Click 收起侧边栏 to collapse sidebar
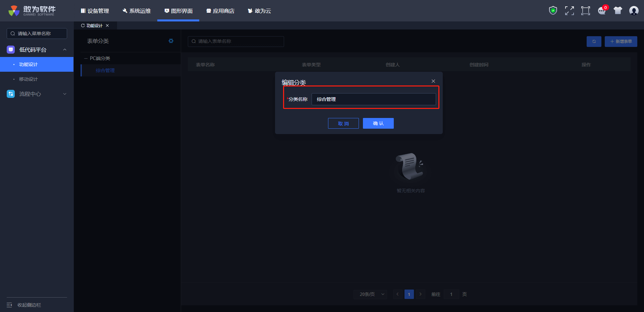 (x=29, y=305)
